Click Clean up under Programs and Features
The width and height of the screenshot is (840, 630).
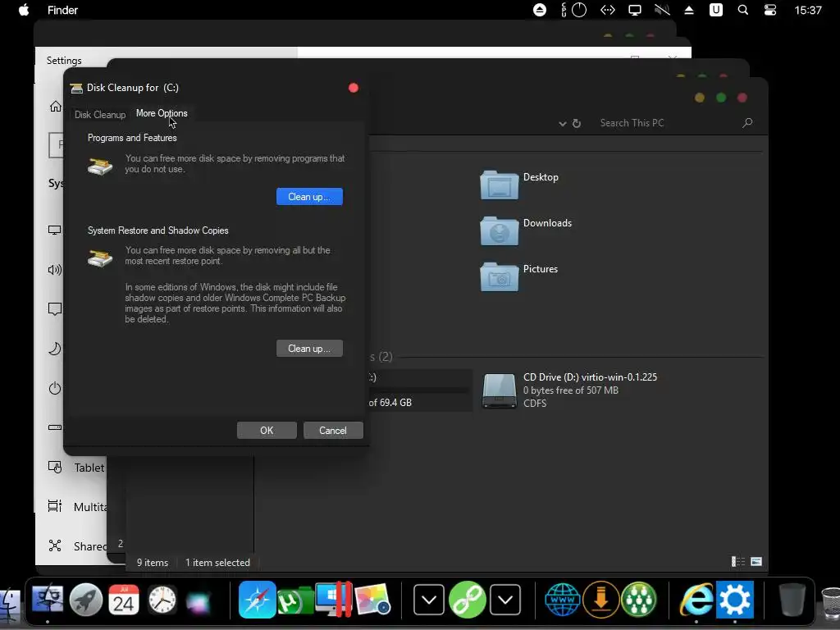point(309,197)
